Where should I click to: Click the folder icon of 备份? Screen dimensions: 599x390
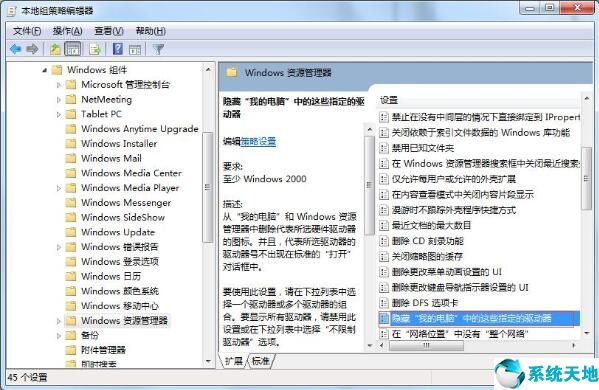pyautogui.click(x=71, y=335)
